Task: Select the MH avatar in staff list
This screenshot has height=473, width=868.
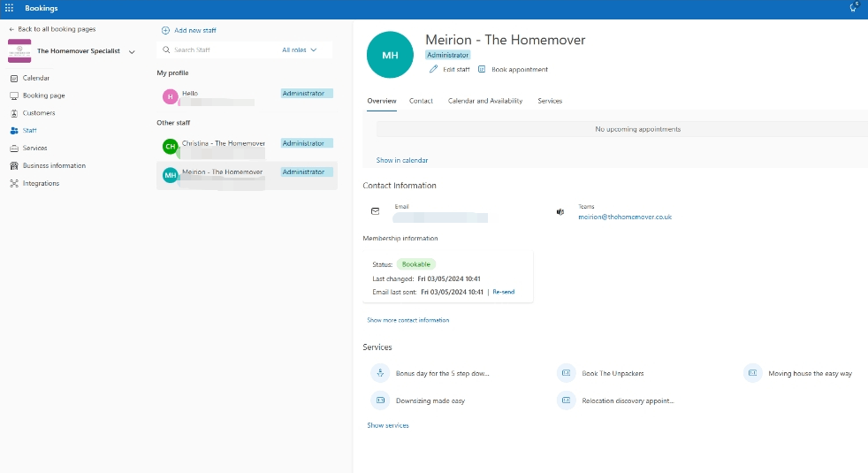Action: tap(170, 175)
